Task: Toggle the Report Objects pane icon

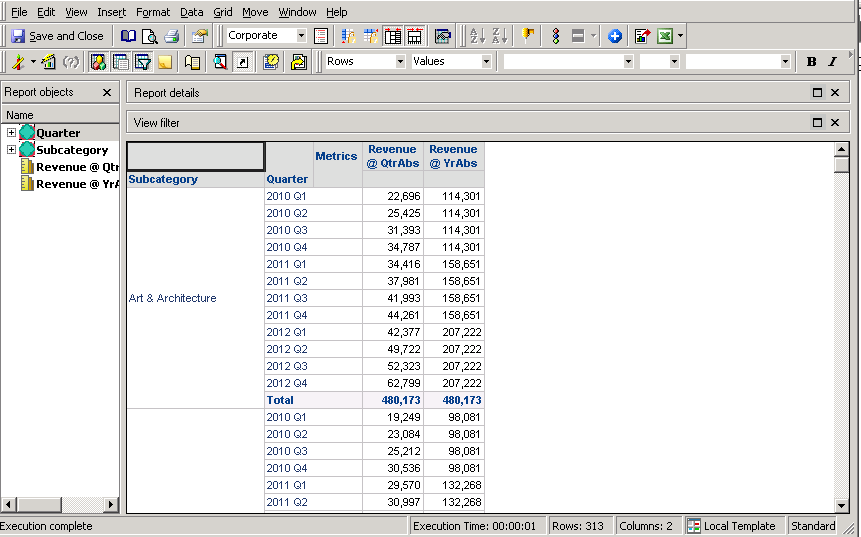Action: 98,62
